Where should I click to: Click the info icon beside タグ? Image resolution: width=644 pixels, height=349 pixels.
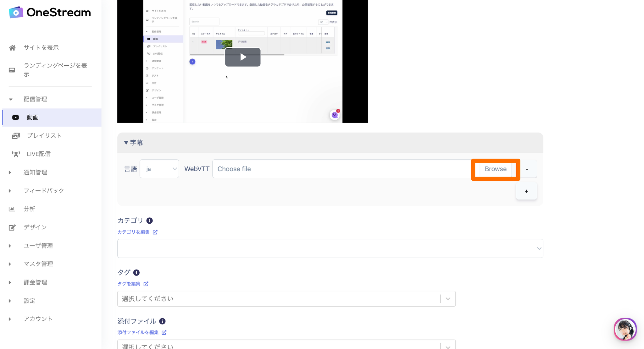[136, 273]
